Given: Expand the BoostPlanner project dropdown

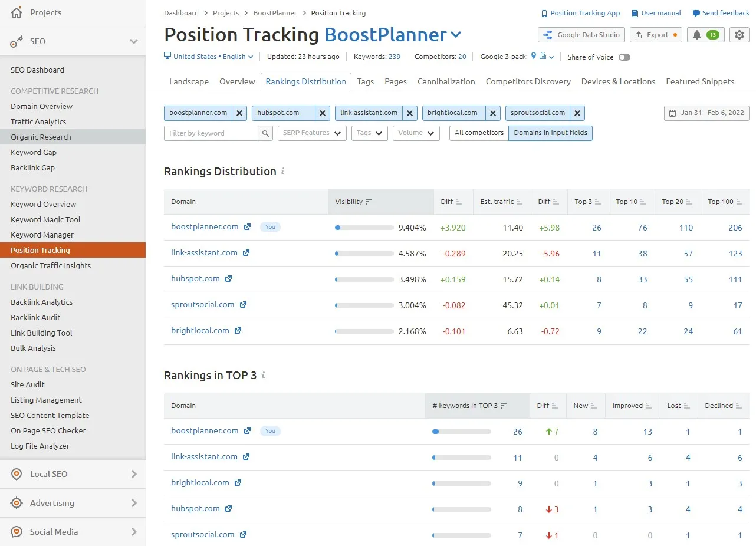Looking at the screenshot, I should [x=455, y=35].
